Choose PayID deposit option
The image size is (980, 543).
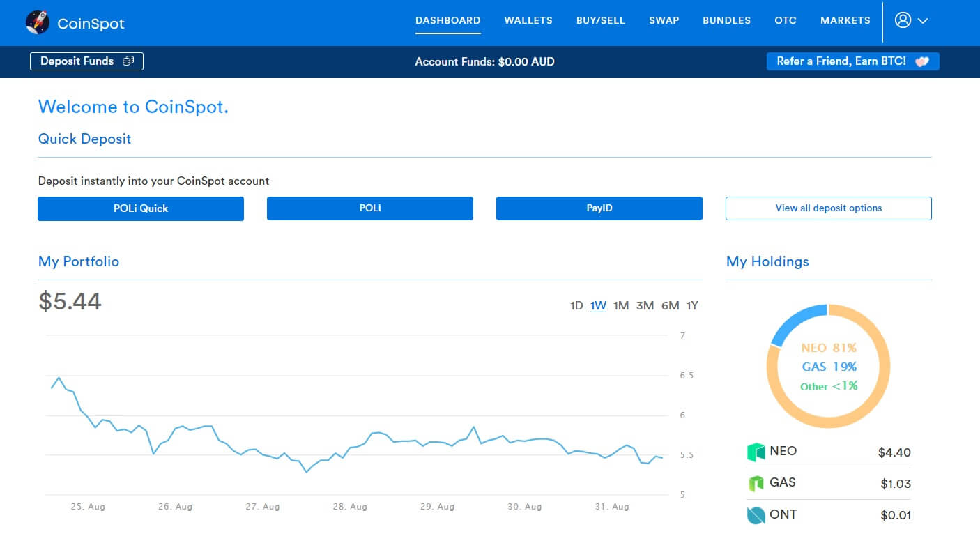[x=599, y=208]
